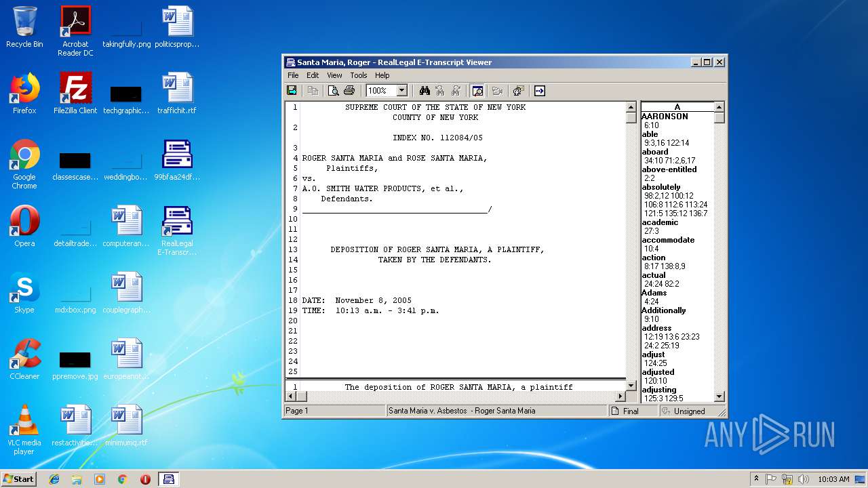Viewport: 868px width, 488px height.
Task: Open the zoom percentage dropdown
Action: coord(401,91)
